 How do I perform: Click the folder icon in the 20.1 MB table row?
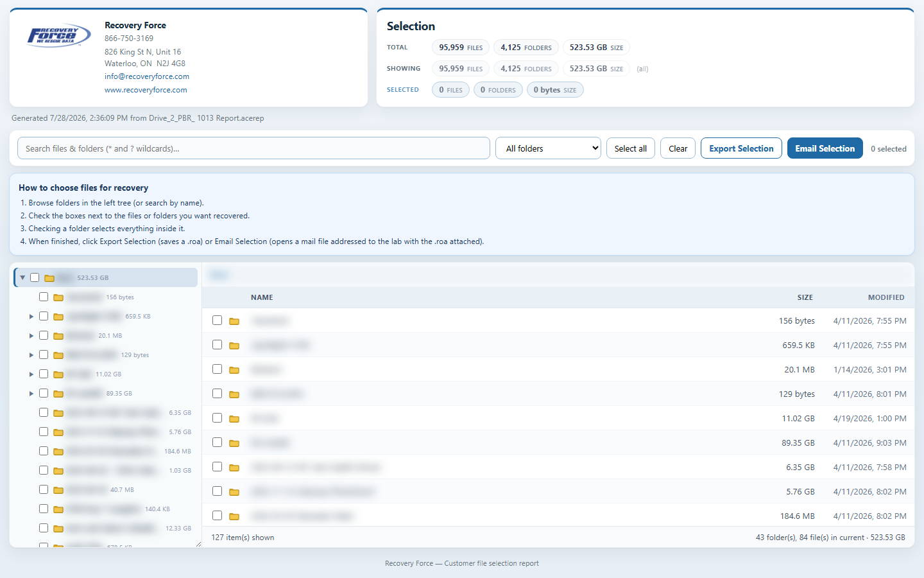point(234,370)
